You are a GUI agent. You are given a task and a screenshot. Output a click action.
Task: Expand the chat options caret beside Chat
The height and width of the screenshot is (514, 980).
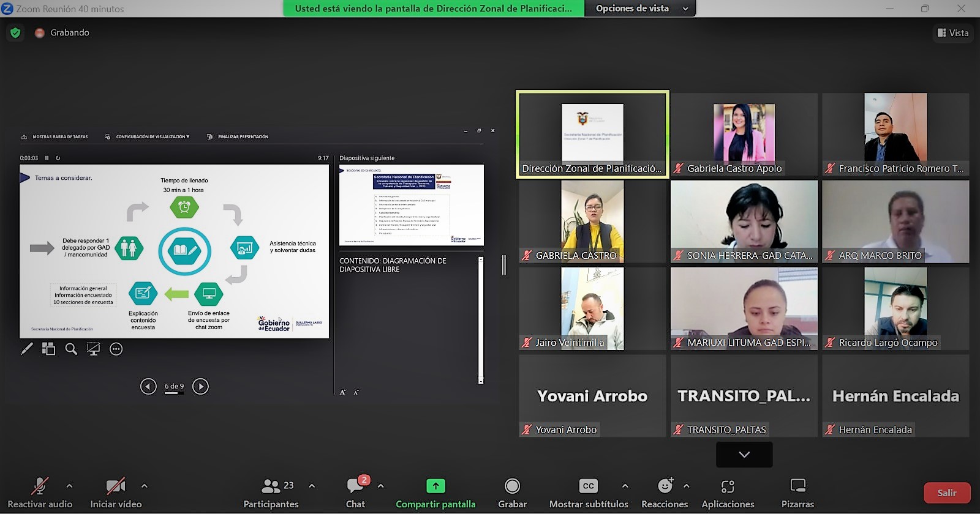[x=380, y=486]
